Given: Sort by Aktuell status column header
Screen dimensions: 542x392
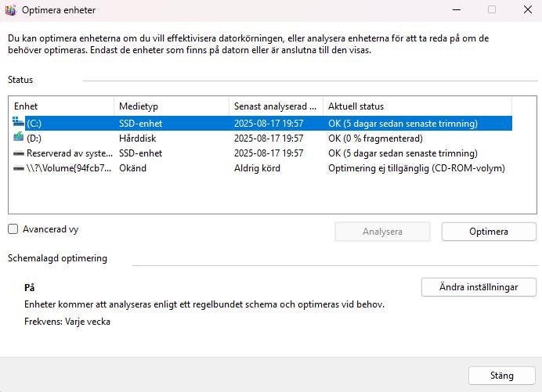Looking at the screenshot, I should [415, 106].
